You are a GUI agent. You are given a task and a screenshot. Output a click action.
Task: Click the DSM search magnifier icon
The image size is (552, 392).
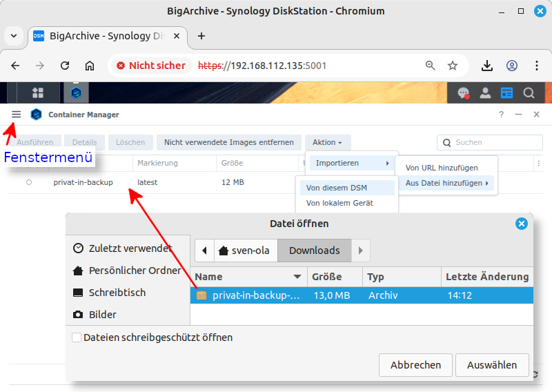coord(529,92)
